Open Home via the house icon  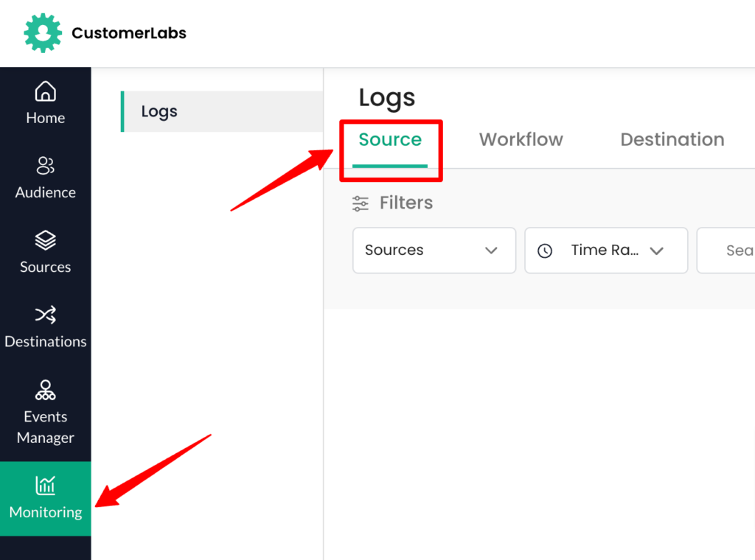point(46,92)
